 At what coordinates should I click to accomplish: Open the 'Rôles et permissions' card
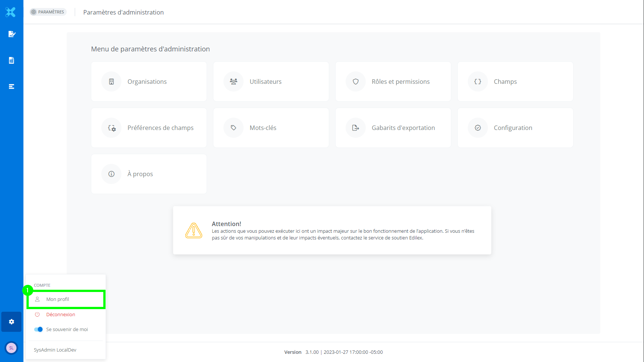coord(393,82)
